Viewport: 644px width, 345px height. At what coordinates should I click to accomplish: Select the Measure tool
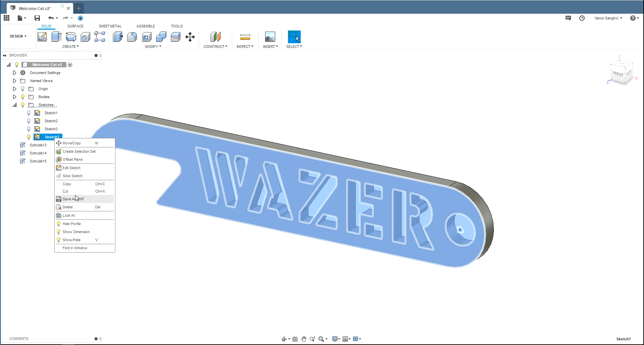(245, 37)
